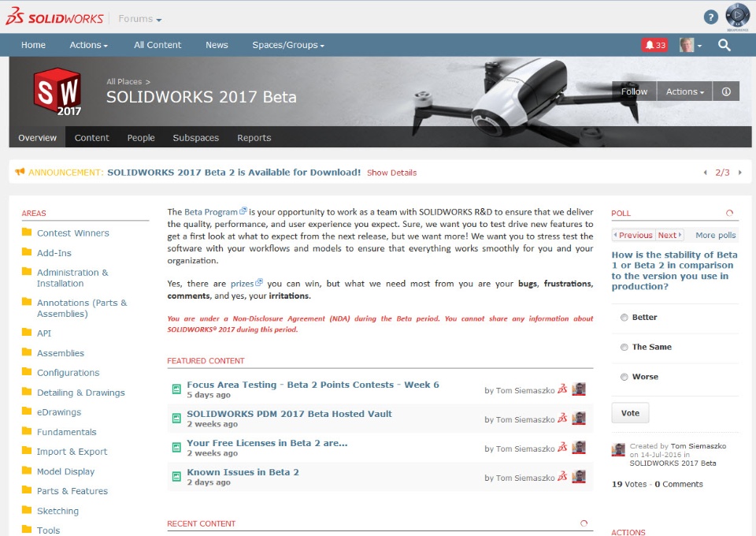Viewport: 756px width, 536px height.
Task: Open Focus Area Testing Week 6 post
Action: [x=313, y=385]
